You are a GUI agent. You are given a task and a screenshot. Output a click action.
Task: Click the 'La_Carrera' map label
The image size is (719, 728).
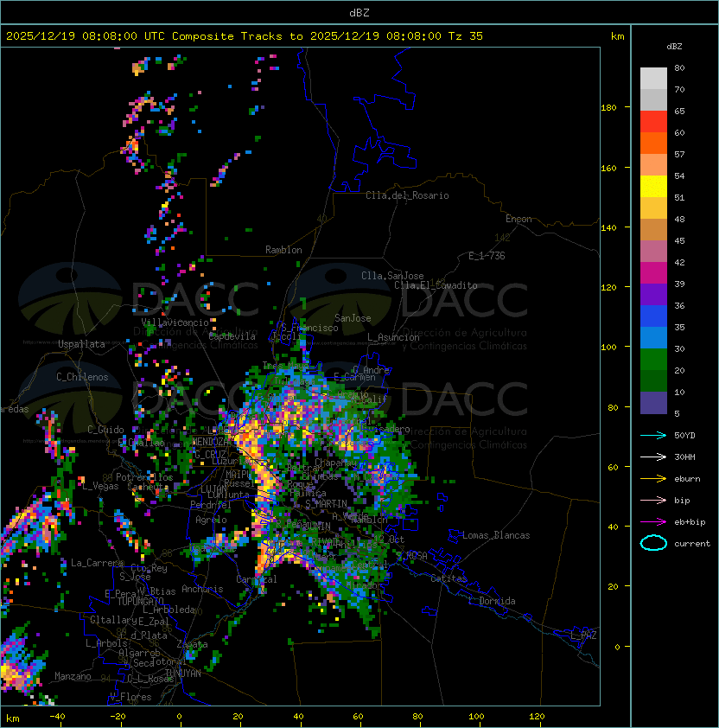(97, 563)
